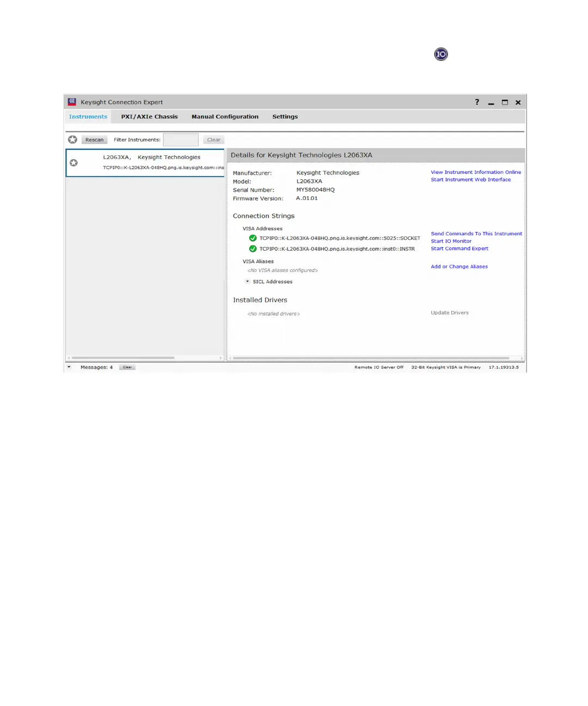Click Start Instrument Web Interface link
This screenshot has width=588, height=706.
tap(471, 180)
